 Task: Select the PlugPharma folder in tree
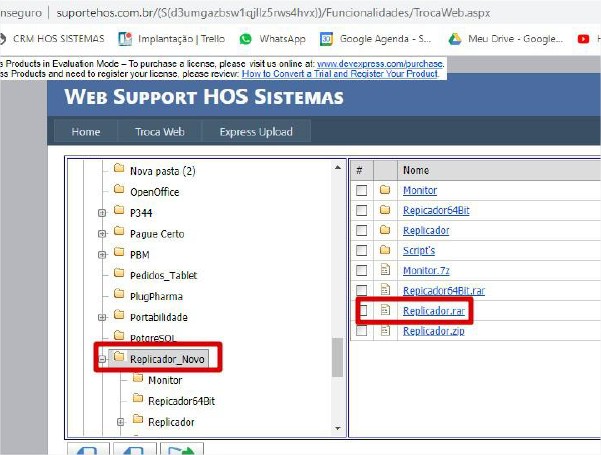point(156,296)
